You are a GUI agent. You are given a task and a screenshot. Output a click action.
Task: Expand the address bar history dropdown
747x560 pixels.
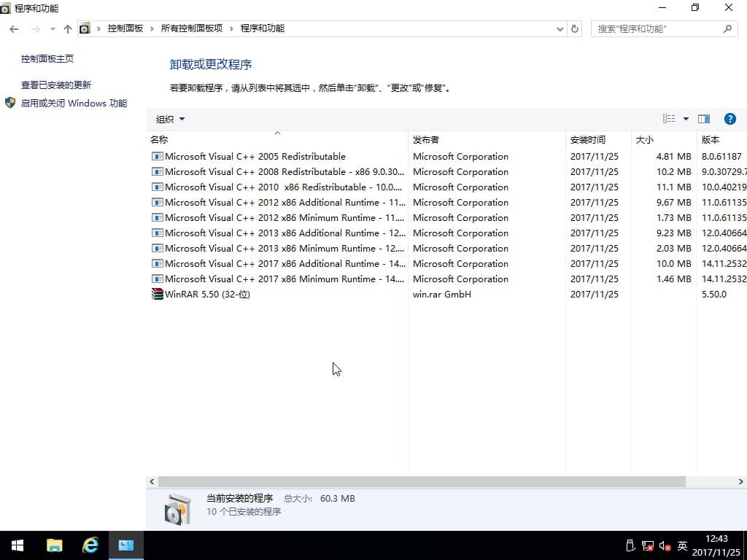[x=560, y=29]
